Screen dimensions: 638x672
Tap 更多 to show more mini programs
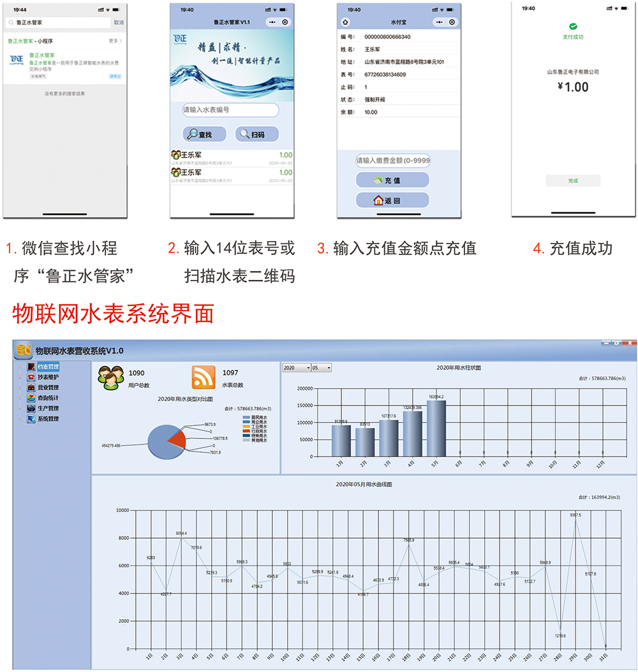(115, 41)
